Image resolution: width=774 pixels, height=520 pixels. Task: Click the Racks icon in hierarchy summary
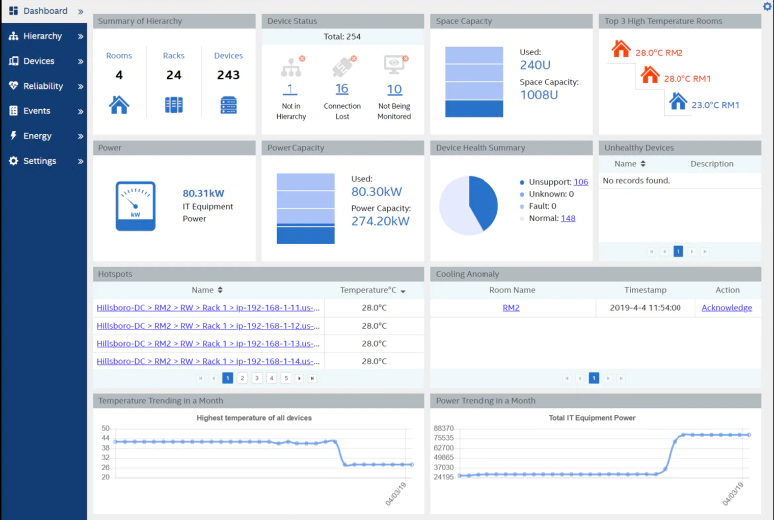[174, 104]
